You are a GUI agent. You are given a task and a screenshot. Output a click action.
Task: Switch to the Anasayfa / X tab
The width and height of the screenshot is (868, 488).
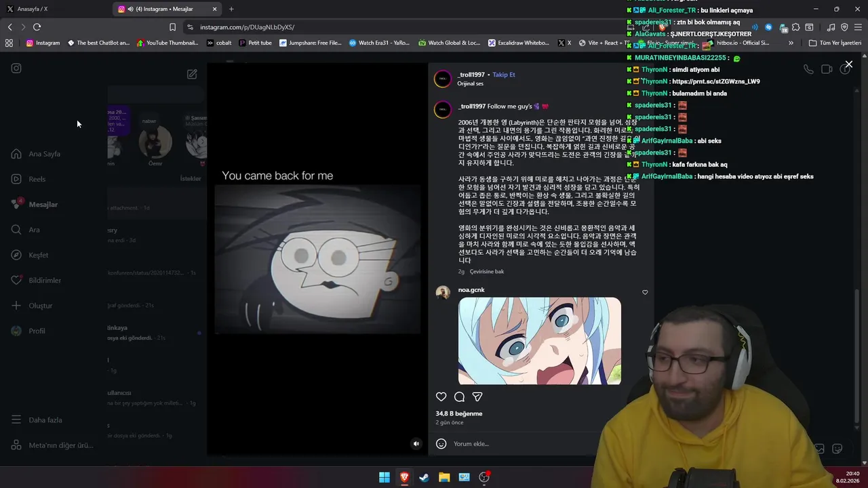[56, 9]
